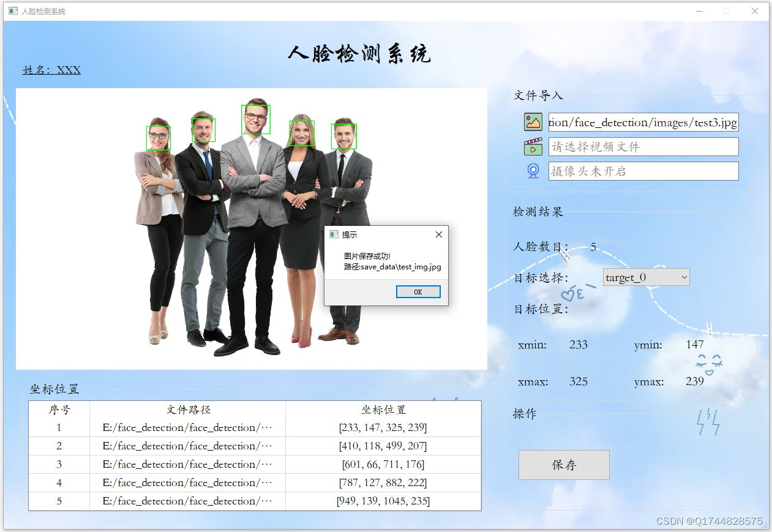Select the 文件路径 column header
Image resolution: width=772 pixels, height=532 pixels.
[188, 410]
